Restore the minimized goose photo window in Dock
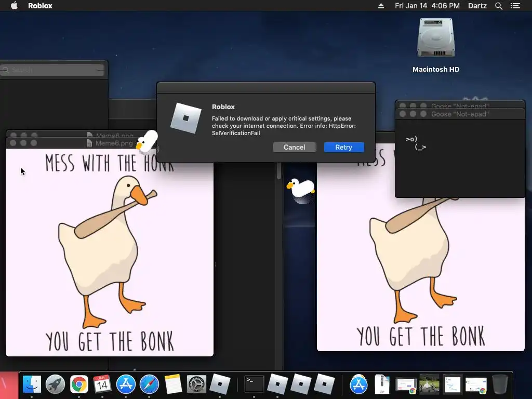 click(429, 384)
